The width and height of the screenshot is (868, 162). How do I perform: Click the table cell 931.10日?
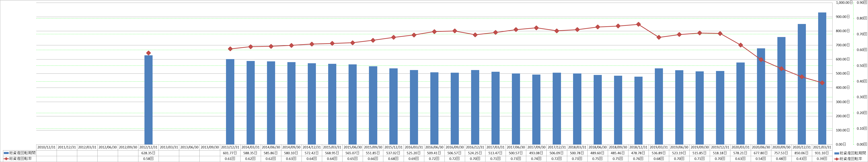point(822,153)
